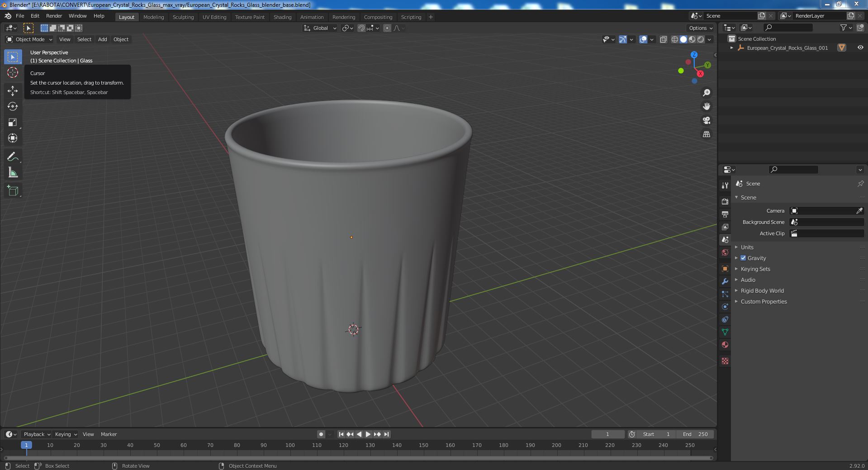Open the Global transform orientation dropdown
Screen dimensions: 868x470
pos(320,28)
